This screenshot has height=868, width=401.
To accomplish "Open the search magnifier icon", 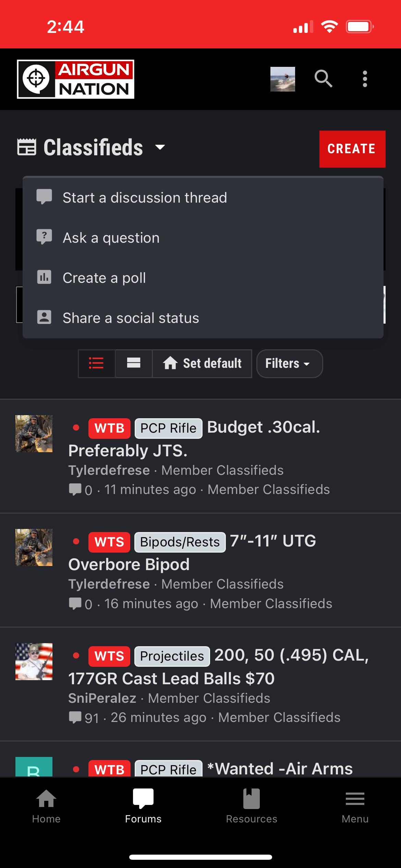I will [324, 79].
